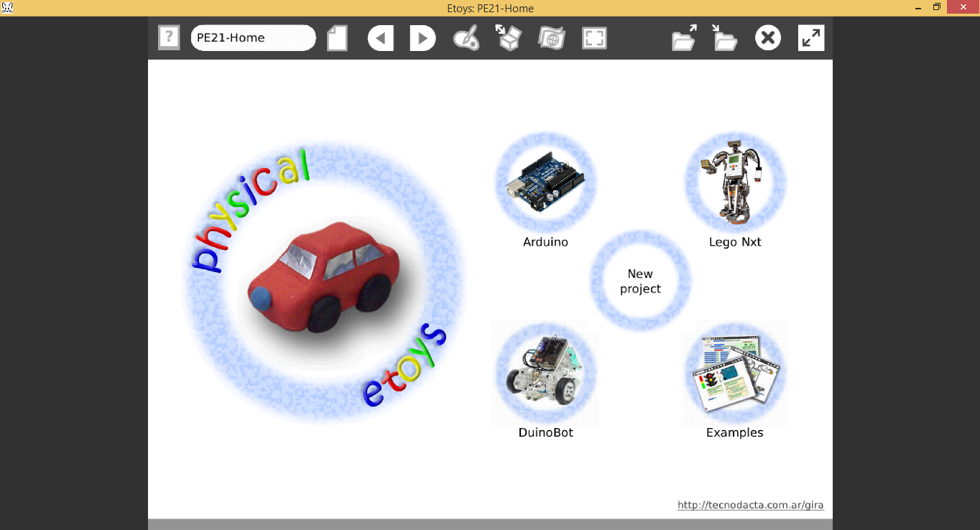Restore down the Etoys window

[937, 7]
